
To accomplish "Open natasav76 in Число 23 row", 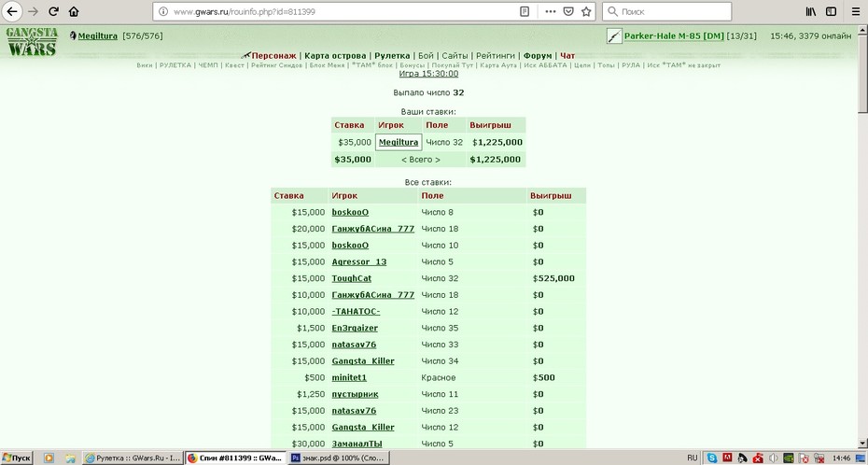I will tap(354, 411).
